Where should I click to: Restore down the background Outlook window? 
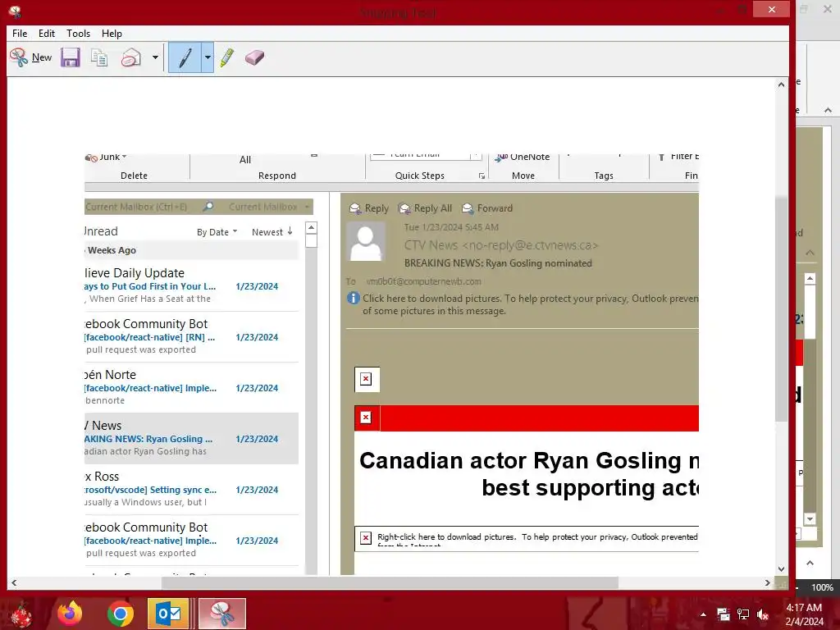[804, 9]
